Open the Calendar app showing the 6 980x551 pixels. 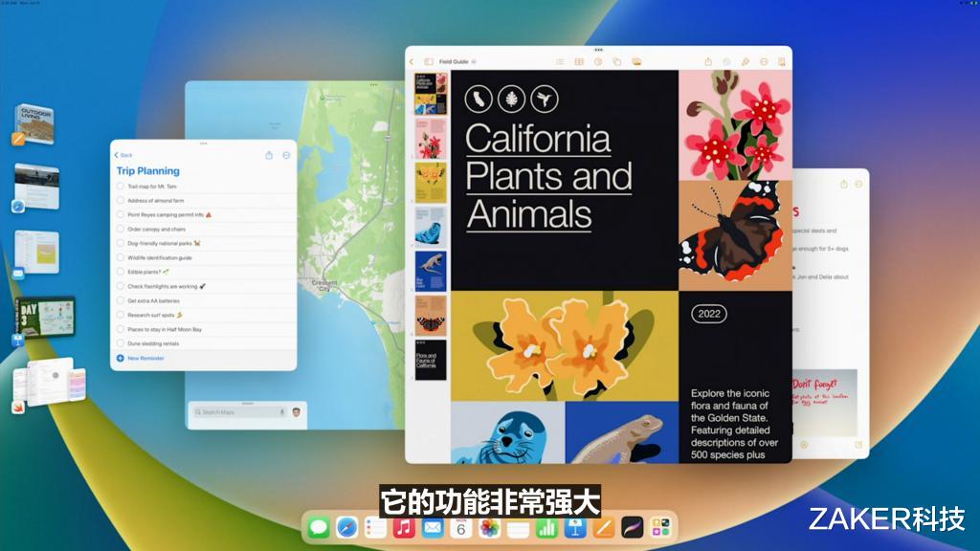pos(459,526)
